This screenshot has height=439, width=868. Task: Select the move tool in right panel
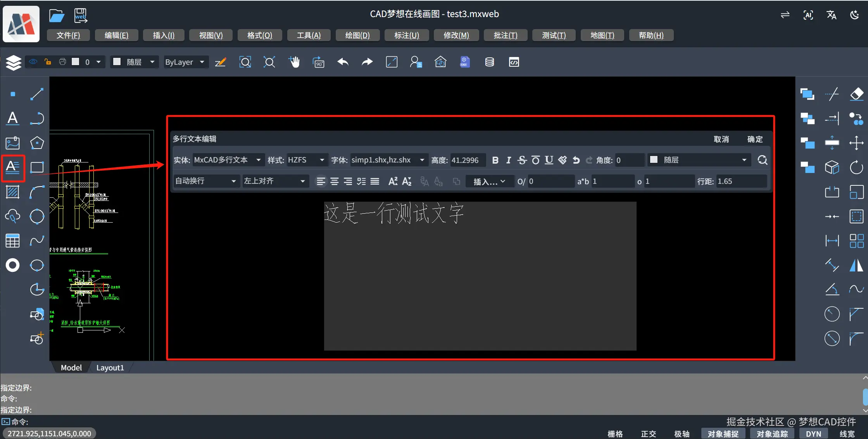[857, 143]
